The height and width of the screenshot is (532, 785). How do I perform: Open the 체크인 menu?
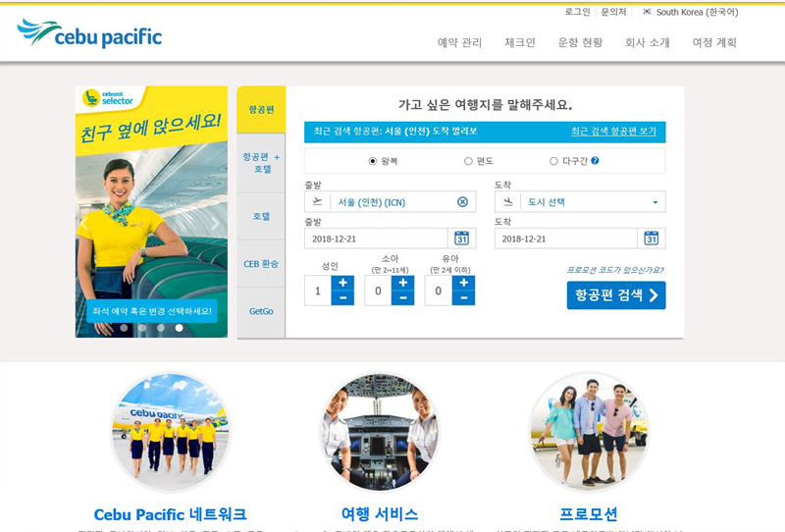(x=520, y=42)
